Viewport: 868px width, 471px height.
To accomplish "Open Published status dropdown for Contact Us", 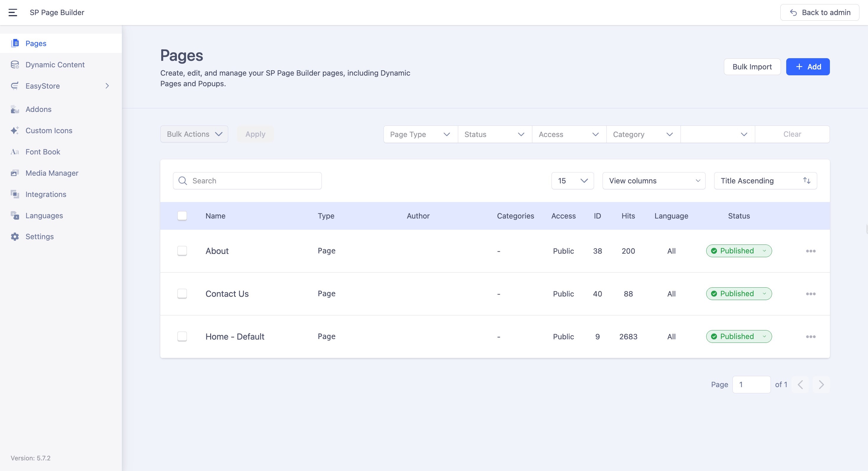I will click(x=739, y=294).
